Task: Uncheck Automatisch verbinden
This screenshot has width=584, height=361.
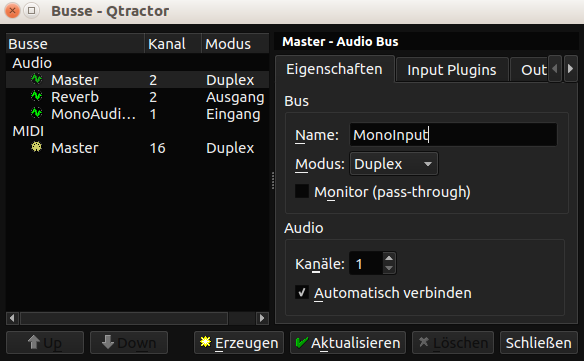Action: coord(302,292)
